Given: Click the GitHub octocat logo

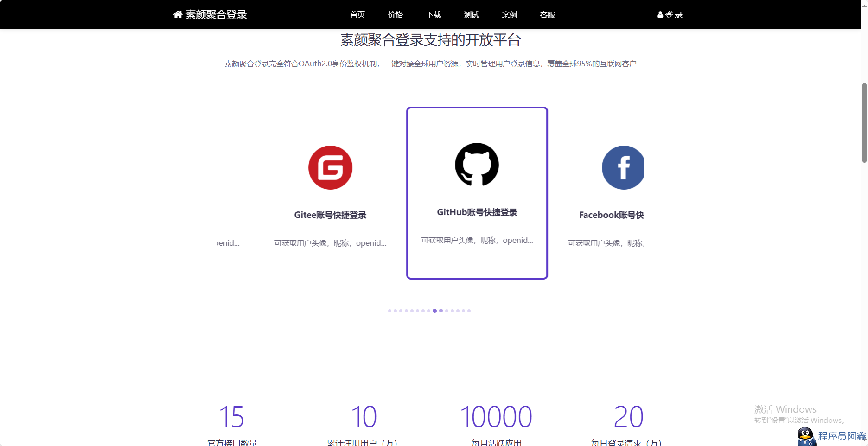Looking at the screenshot, I should [477, 165].
